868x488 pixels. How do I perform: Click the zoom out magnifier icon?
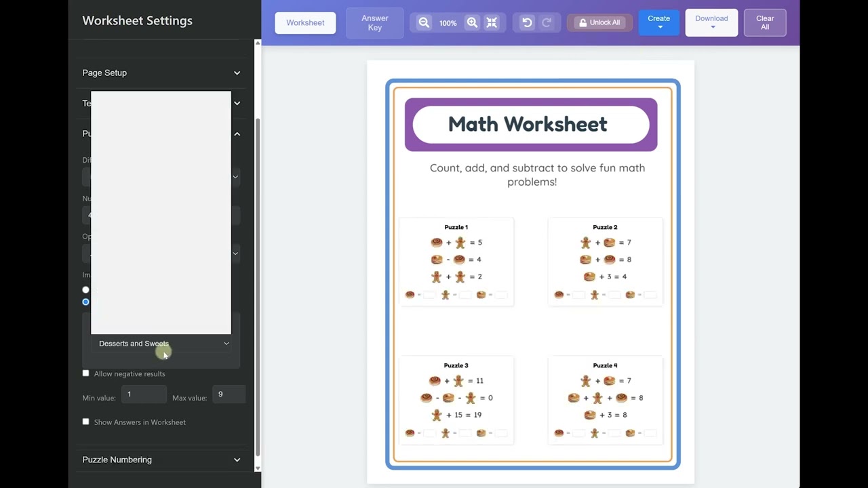coord(424,22)
